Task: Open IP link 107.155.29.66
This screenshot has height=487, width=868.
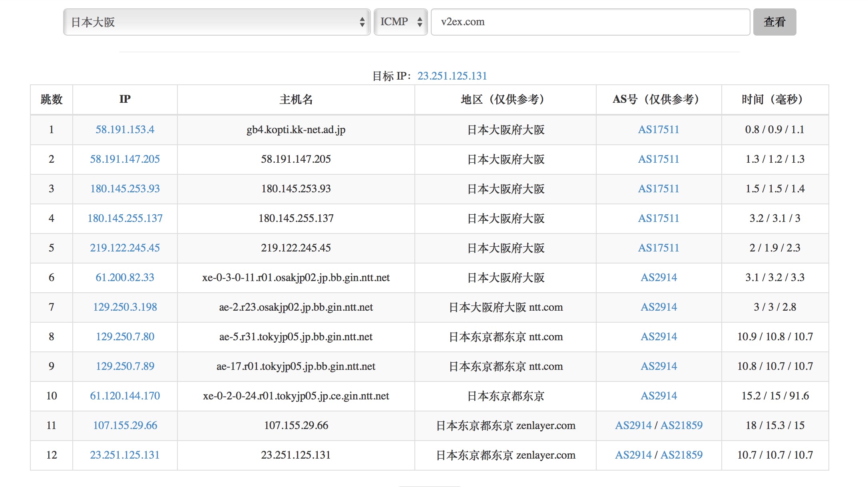Action: click(x=125, y=425)
